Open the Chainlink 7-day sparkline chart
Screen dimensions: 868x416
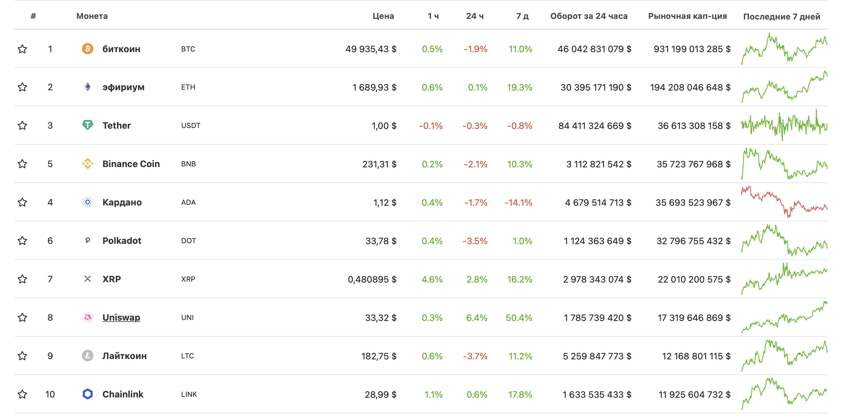pos(784,394)
